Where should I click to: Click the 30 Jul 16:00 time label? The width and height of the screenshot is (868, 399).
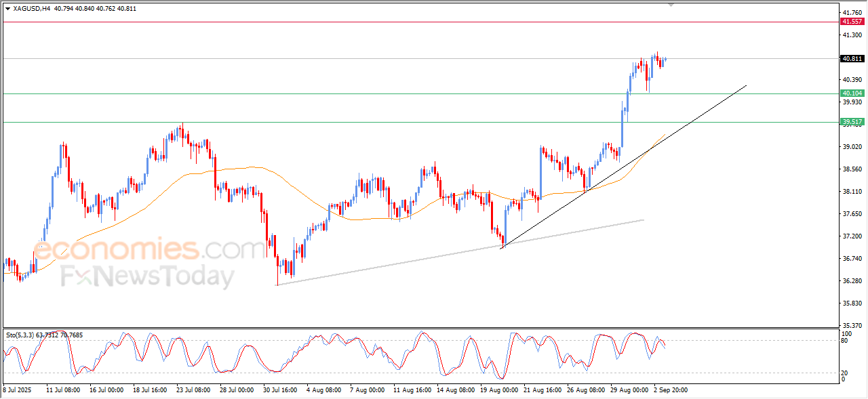[x=280, y=390]
